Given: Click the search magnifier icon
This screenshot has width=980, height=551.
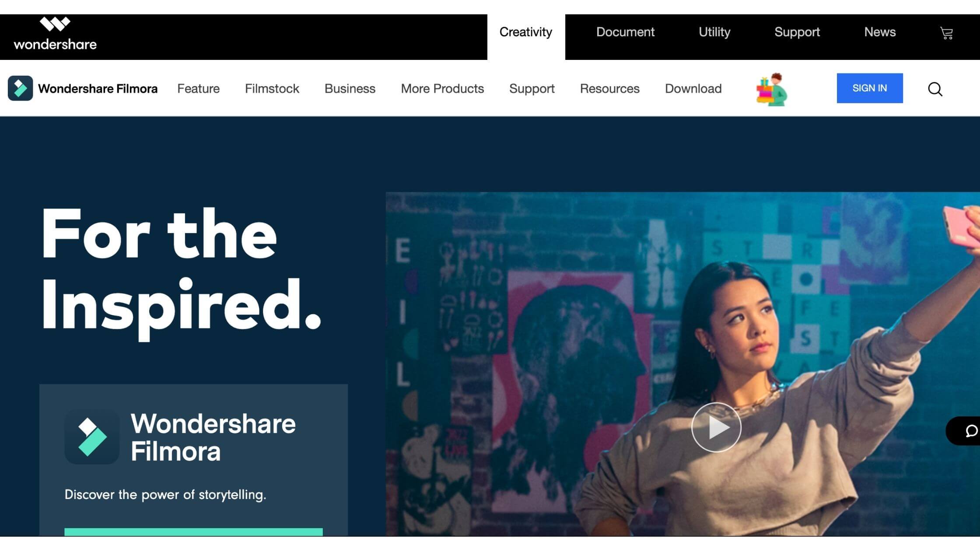Looking at the screenshot, I should point(935,89).
